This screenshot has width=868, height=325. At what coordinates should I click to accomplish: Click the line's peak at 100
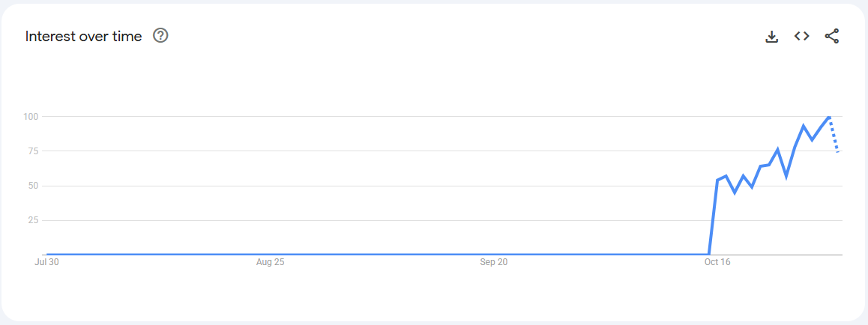click(x=828, y=117)
